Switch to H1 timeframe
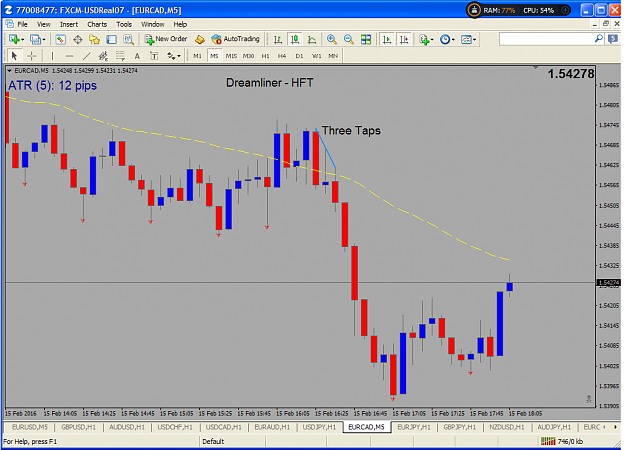Screen dimensions: 625x450 pyautogui.click(x=265, y=56)
